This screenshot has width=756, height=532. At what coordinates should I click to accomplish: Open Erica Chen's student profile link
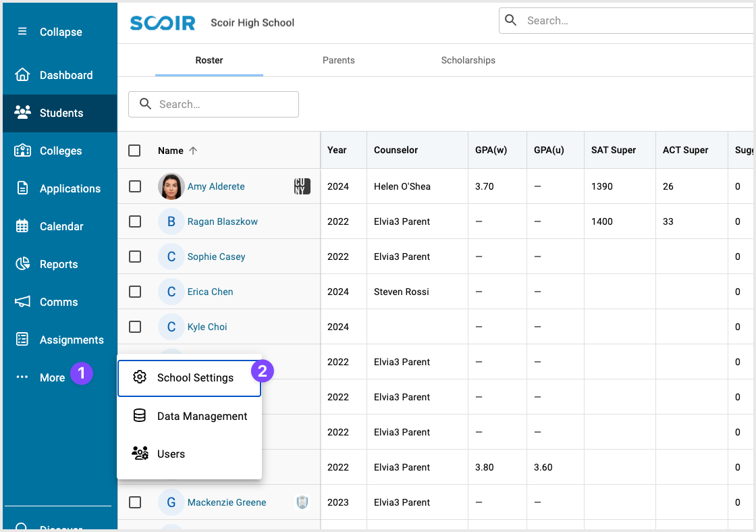point(210,292)
